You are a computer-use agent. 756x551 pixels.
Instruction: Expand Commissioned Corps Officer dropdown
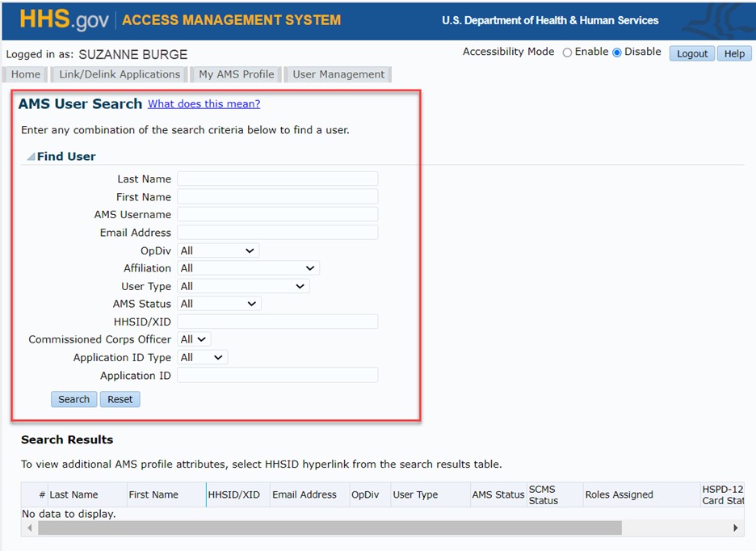click(x=194, y=339)
